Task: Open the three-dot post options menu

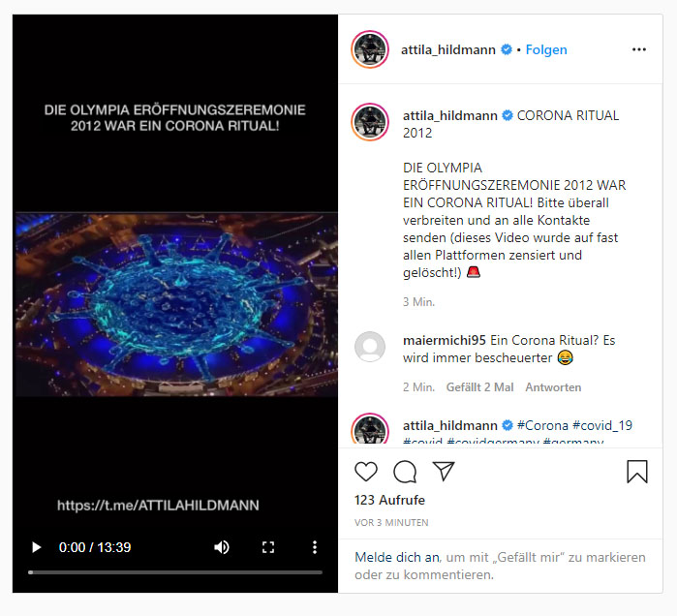Action: coord(639,49)
